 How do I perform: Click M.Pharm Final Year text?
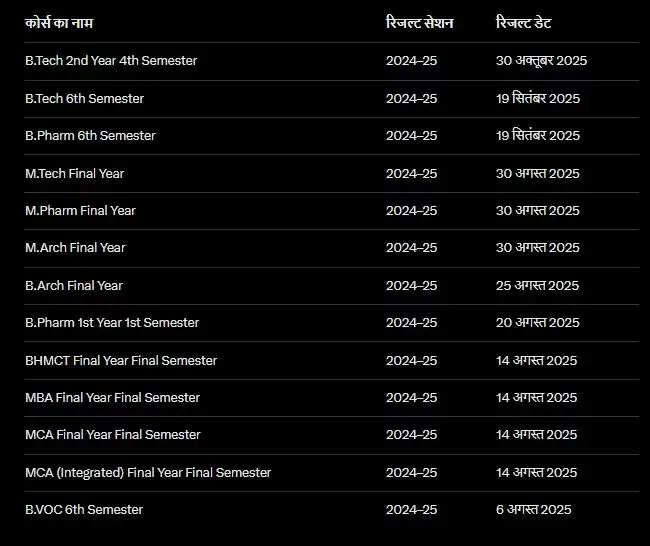click(x=80, y=211)
